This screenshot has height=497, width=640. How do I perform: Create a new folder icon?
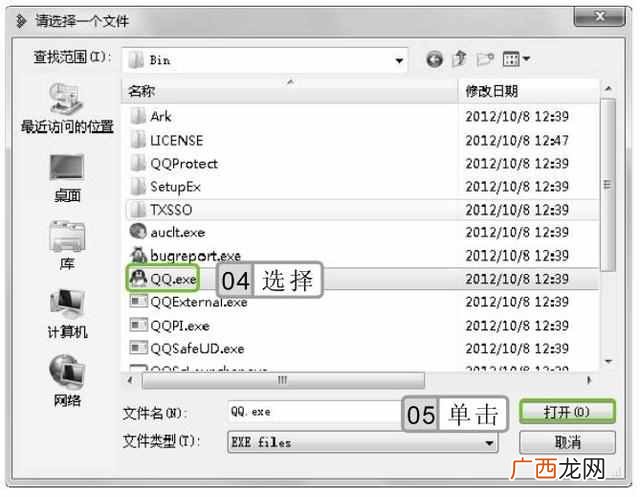point(485,60)
